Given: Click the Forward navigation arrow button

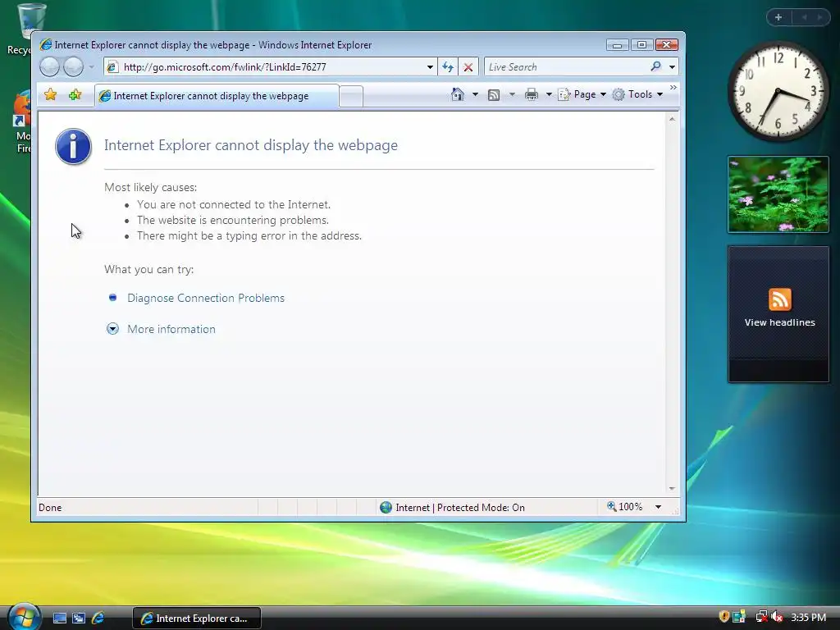Looking at the screenshot, I should [73, 67].
